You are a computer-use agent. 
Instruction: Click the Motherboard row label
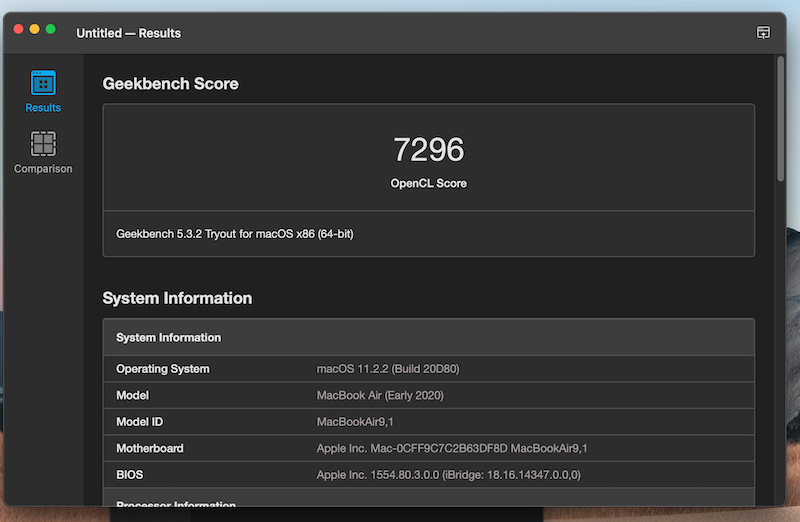point(149,449)
